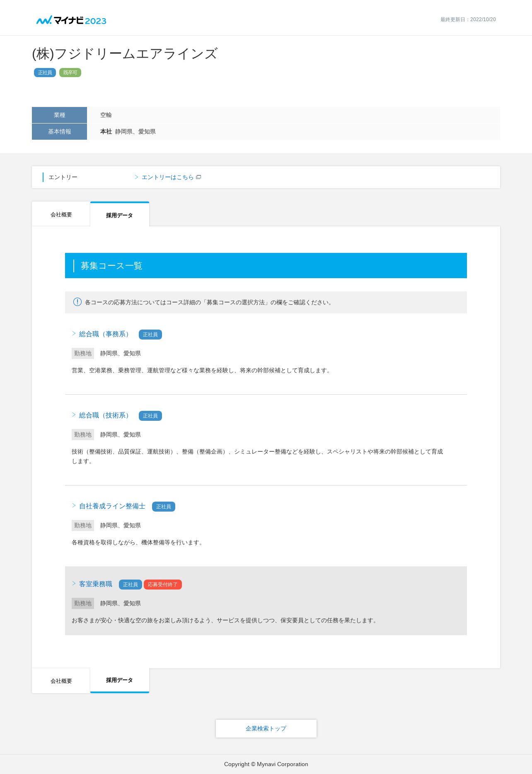Click the notice text 各コースの応募方法について
532x774 pixels.
click(209, 302)
